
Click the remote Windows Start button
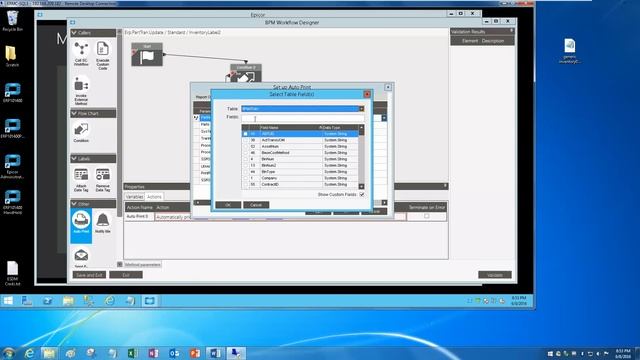(x=8, y=301)
